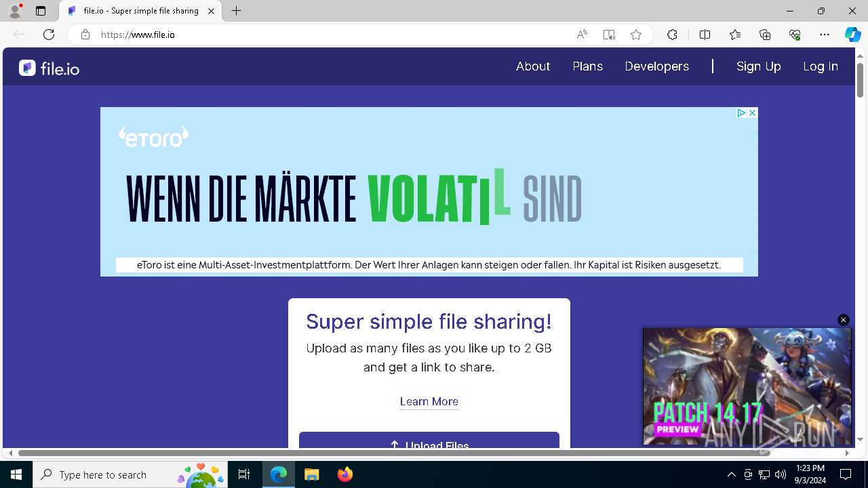The height and width of the screenshot is (488, 868).
Task: Close the floating video ad
Action: (x=844, y=320)
